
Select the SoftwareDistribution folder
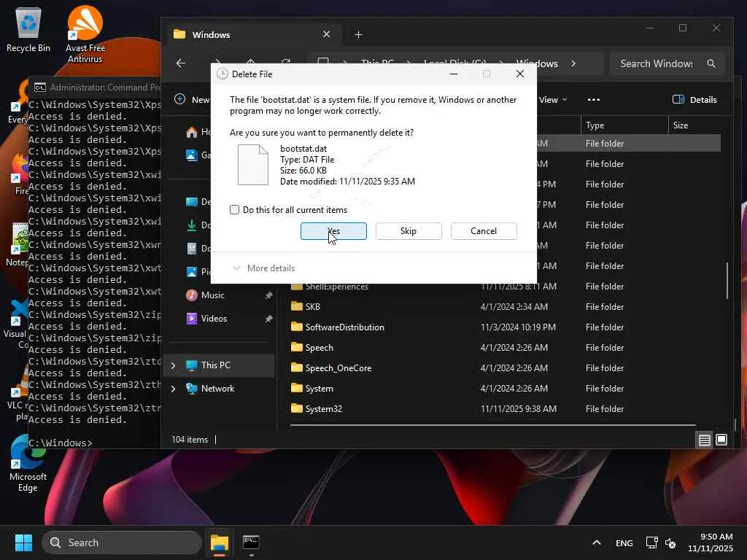[344, 327]
